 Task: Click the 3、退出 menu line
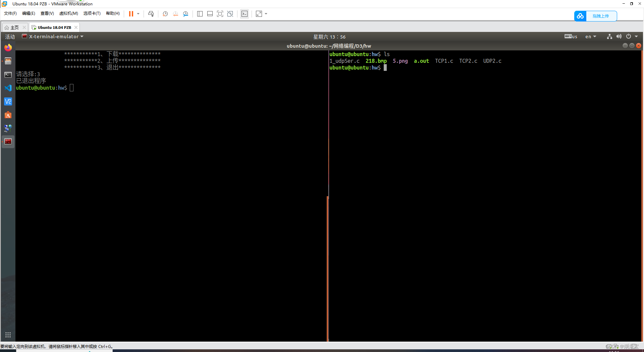[112, 68]
